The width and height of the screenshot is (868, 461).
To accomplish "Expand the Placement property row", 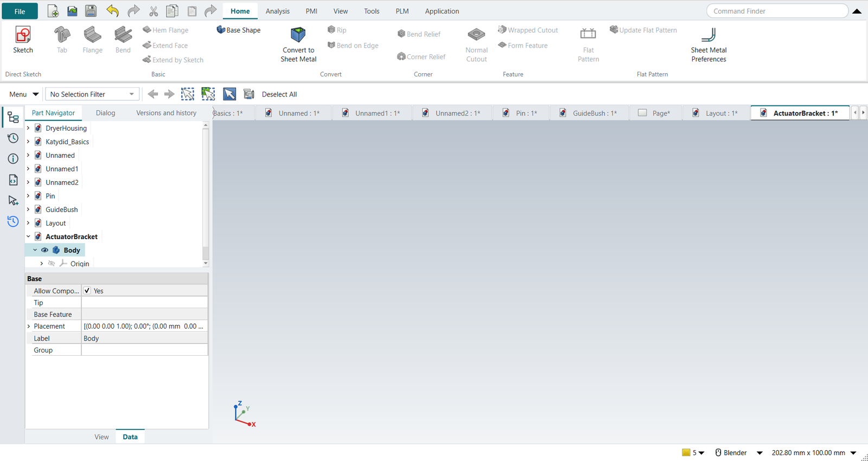I will coord(29,326).
